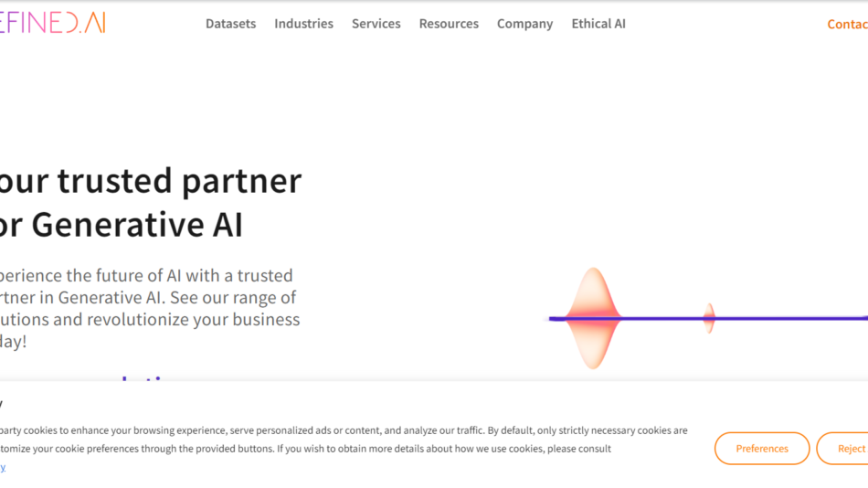Image resolution: width=868 pixels, height=488 pixels.
Task: Go to the Ethical AI page
Action: [x=598, y=24]
